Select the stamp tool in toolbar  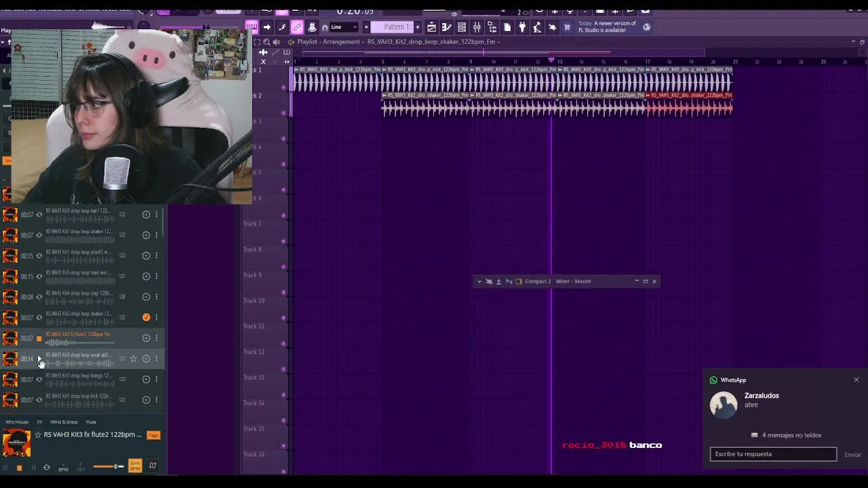tap(312, 27)
